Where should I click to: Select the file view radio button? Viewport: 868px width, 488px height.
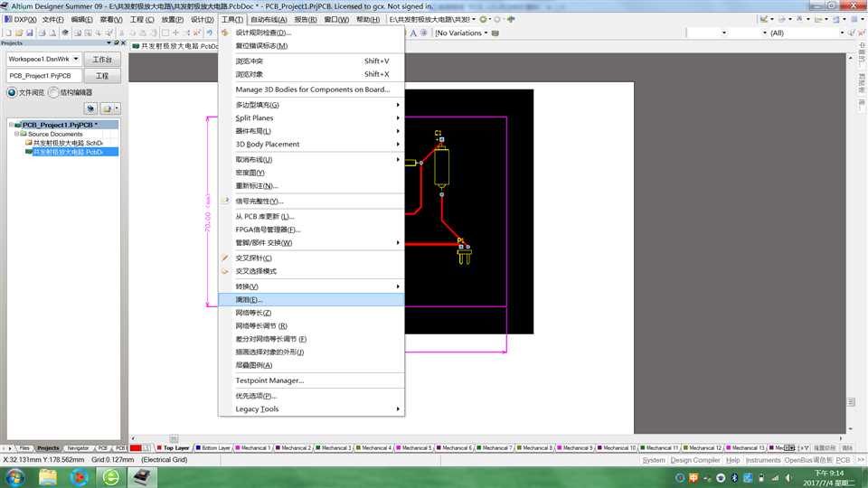[x=12, y=92]
